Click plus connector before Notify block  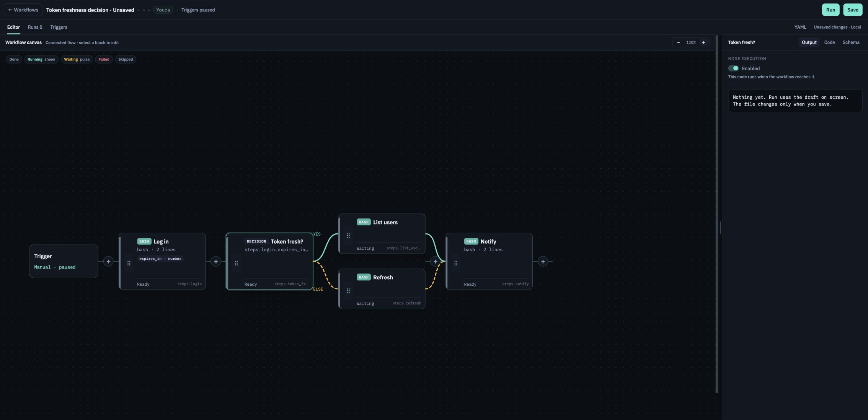[x=435, y=262]
